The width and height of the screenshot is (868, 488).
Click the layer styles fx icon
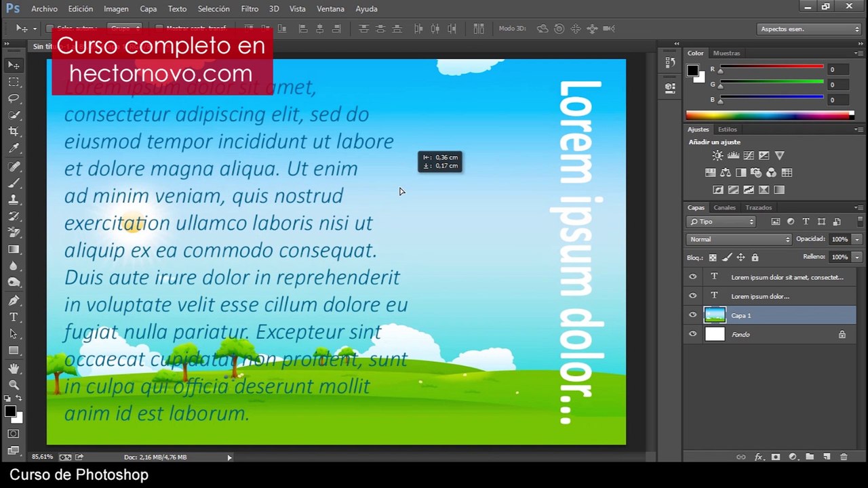(759, 457)
